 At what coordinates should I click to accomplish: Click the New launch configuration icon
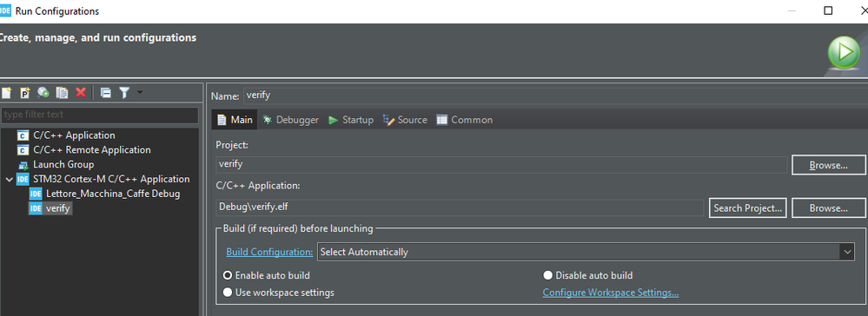click(6, 93)
